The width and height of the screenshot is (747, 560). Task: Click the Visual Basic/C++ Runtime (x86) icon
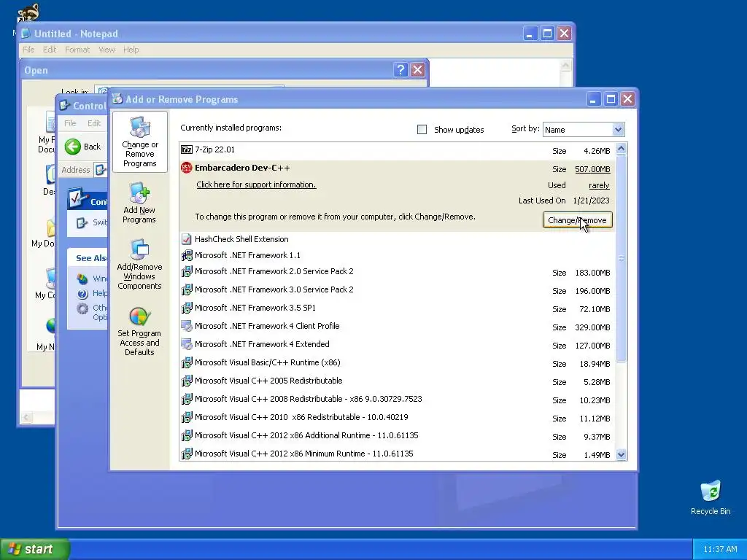coord(187,362)
